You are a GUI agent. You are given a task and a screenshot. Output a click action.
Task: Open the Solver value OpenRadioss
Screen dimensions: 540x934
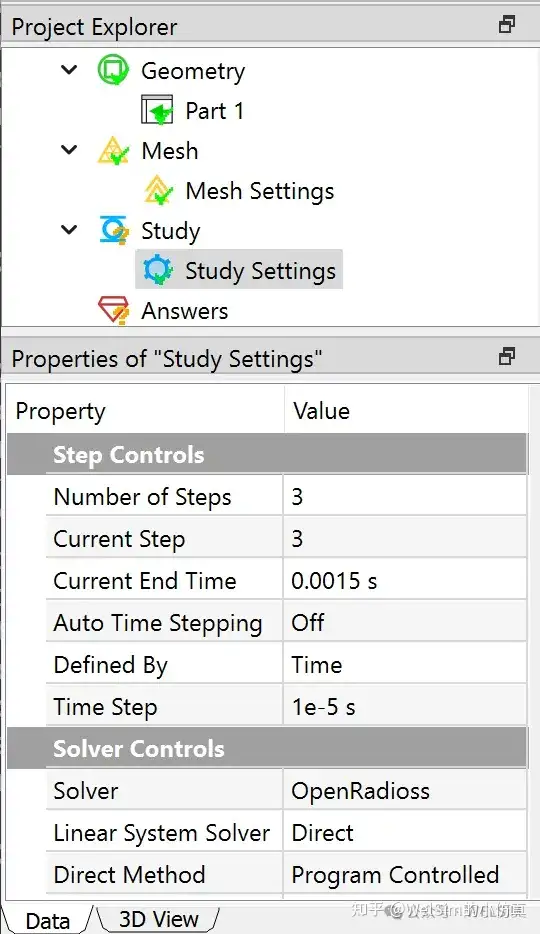click(405, 791)
